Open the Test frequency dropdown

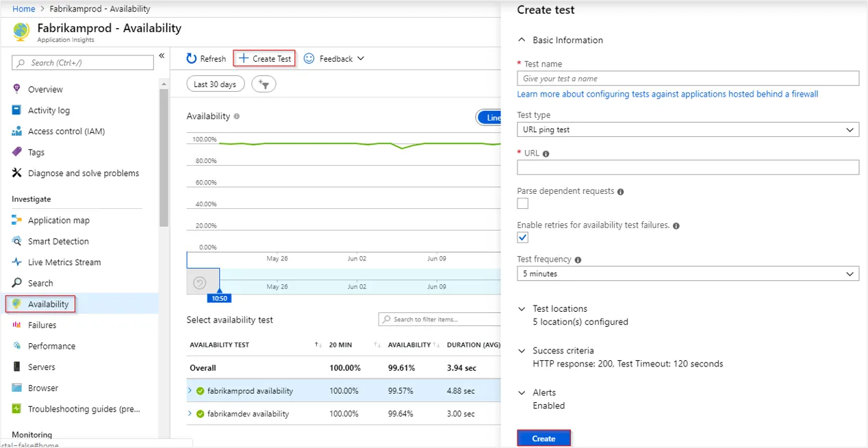coord(687,274)
